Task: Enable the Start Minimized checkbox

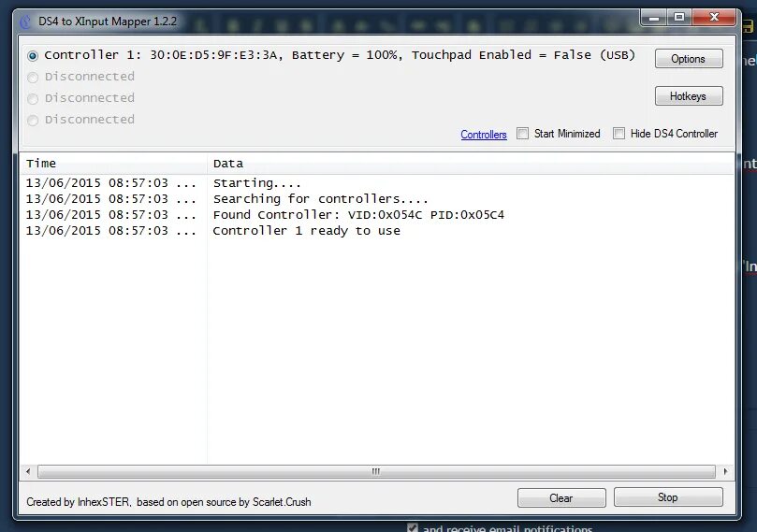Action: pos(522,134)
